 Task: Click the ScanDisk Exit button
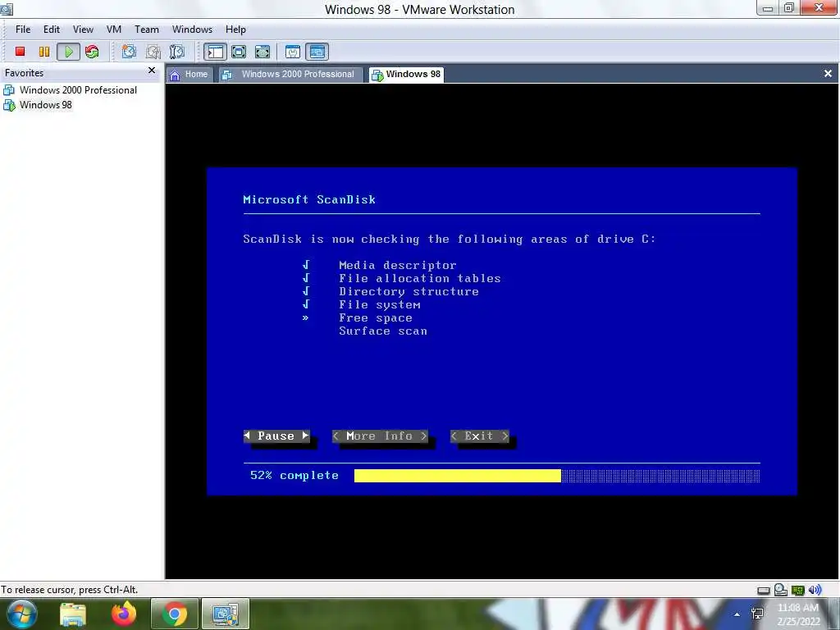pos(479,436)
